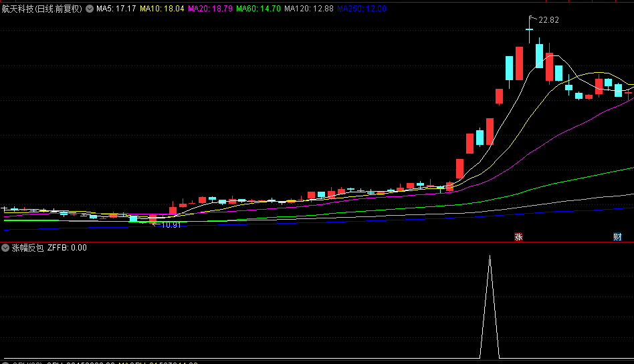Click the red 涨 event marker
This screenshot has width=634, height=364.
click(x=518, y=237)
